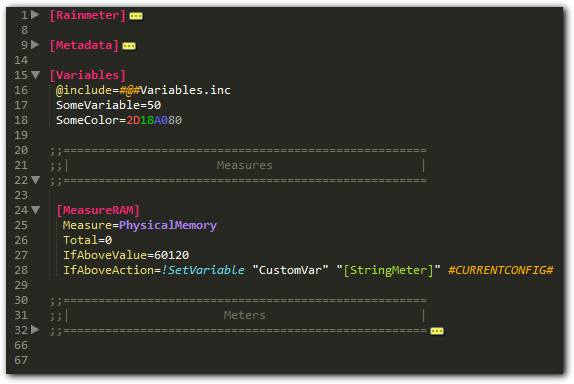Click the Total=0 line

[x=87, y=241]
